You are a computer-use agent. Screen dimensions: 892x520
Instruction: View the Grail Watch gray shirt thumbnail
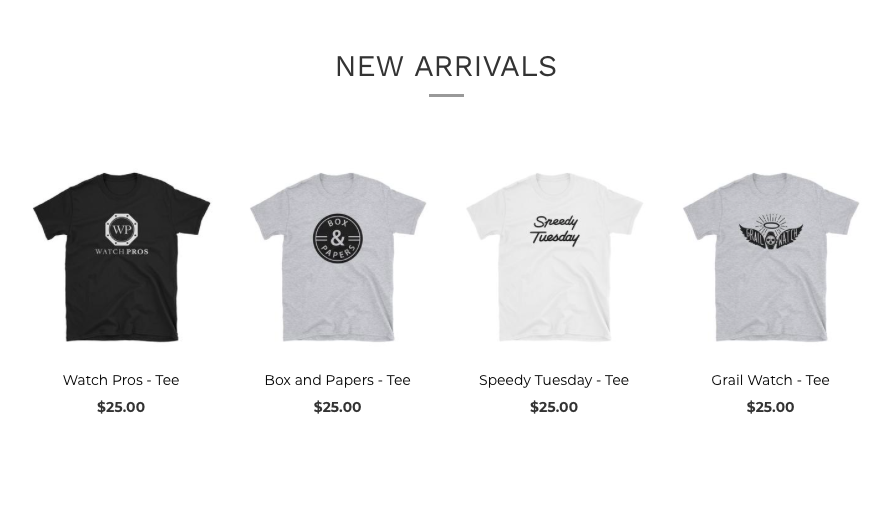pyautogui.click(x=771, y=257)
